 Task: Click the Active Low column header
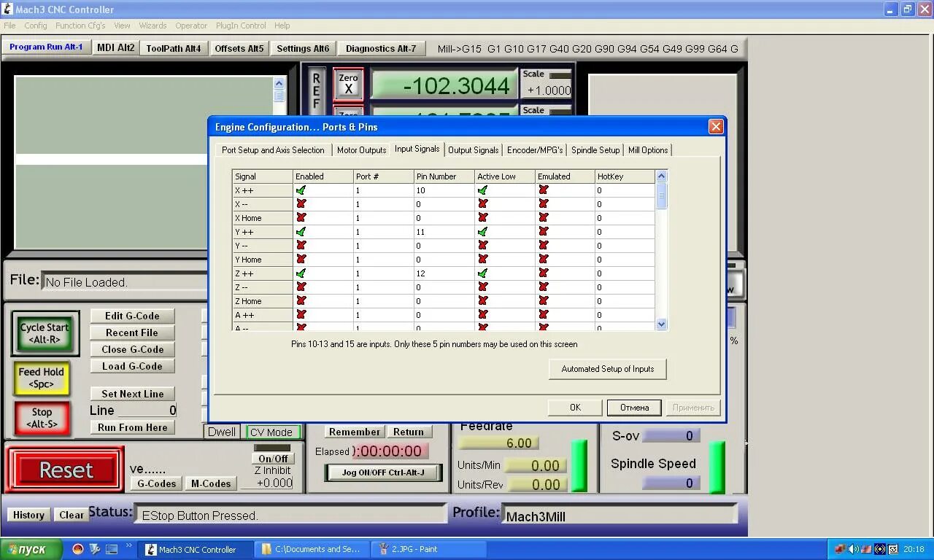click(504, 176)
